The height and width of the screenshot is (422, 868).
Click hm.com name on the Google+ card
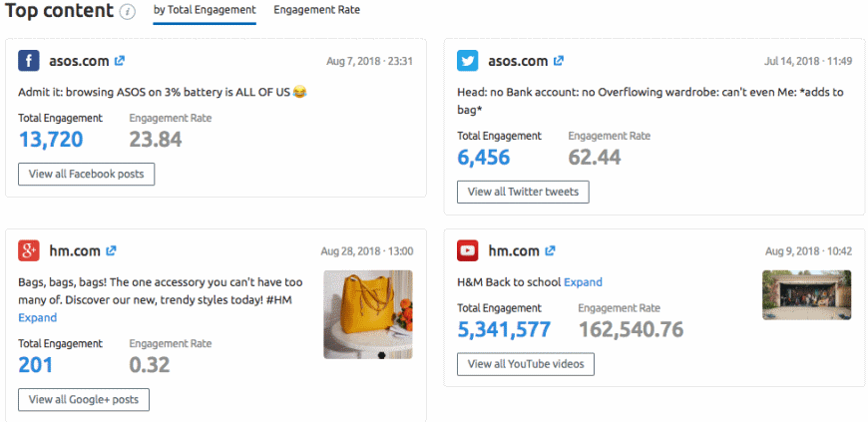point(75,250)
